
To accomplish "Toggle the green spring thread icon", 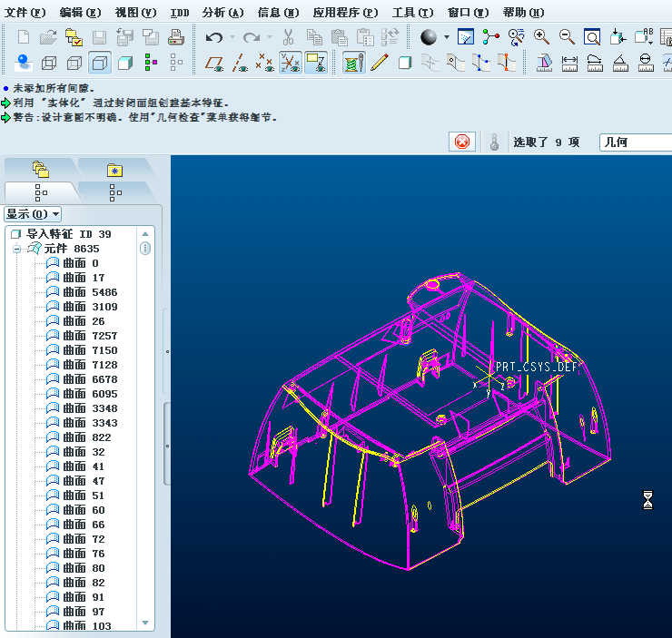I will tap(354, 64).
